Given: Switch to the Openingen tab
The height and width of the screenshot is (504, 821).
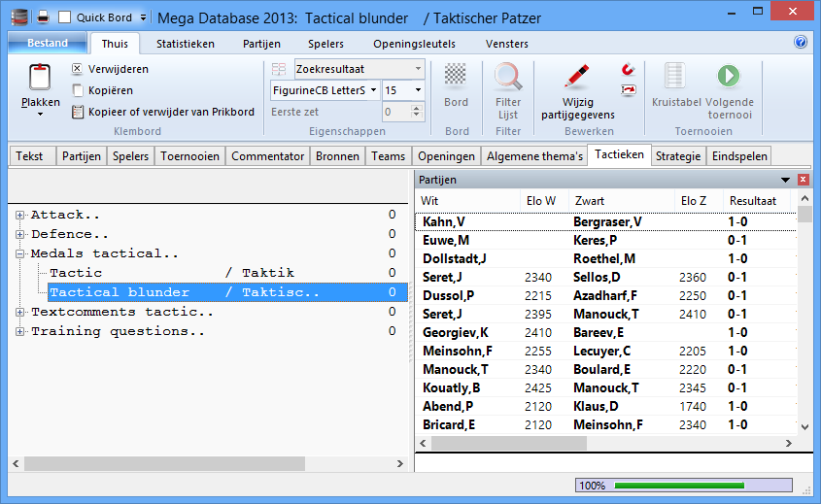Looking at the screenshot, I should [x=446, y=156].
